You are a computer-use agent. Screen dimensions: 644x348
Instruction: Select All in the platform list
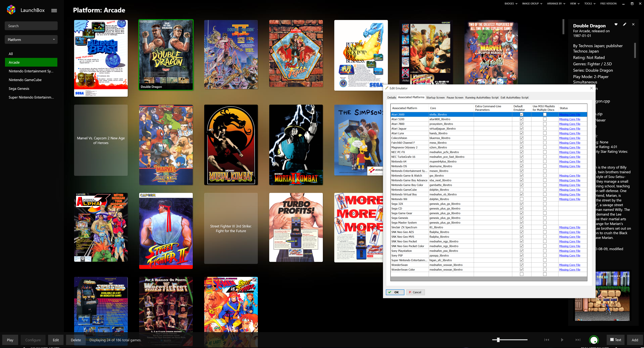(x=31, y=54)
